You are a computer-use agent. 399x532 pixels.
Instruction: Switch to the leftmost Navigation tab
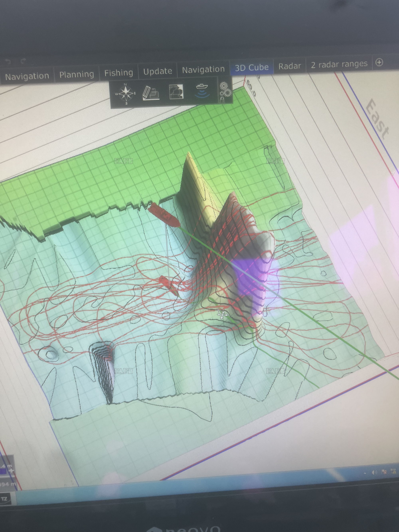pos(27,76)
